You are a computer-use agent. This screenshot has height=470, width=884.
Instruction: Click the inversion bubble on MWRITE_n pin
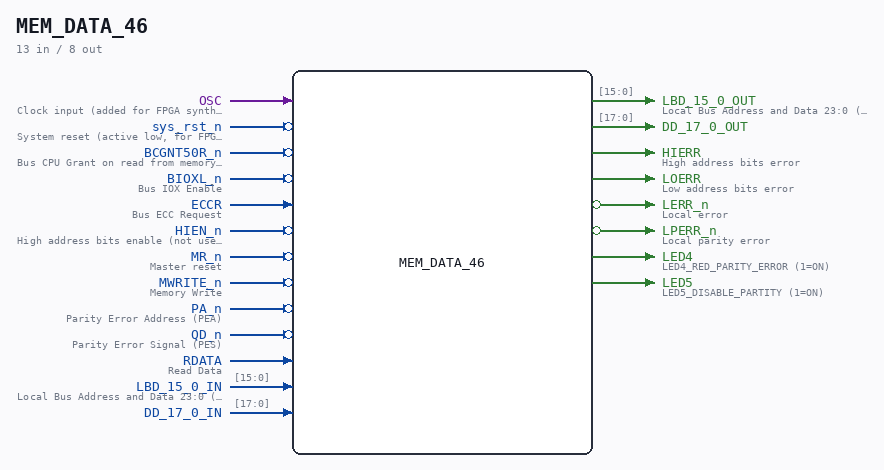point(288,282)
